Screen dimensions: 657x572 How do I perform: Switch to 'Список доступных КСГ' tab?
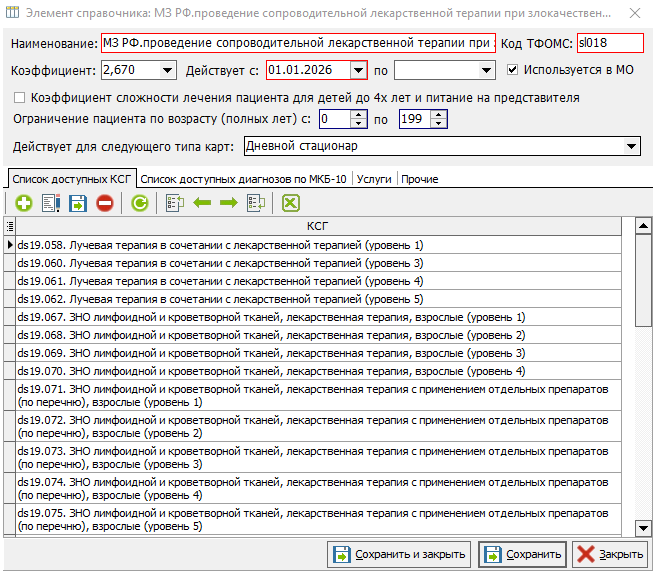(x=72, y=179)
